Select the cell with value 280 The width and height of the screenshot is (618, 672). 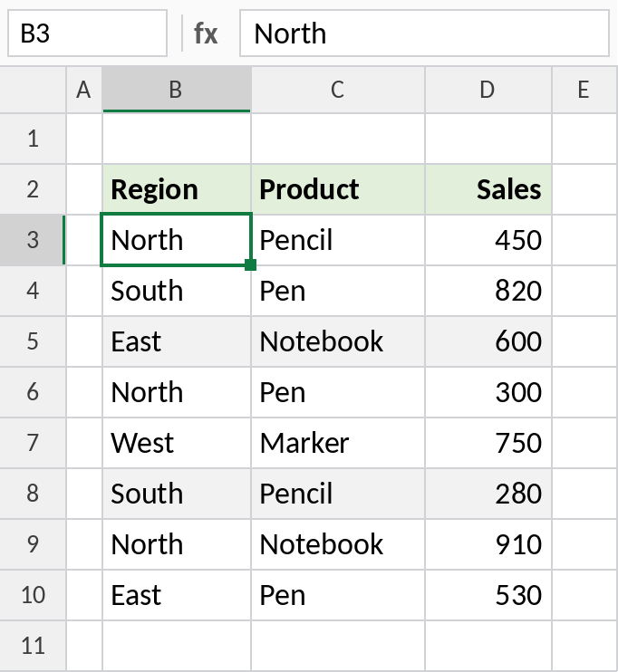click(488, 494)
